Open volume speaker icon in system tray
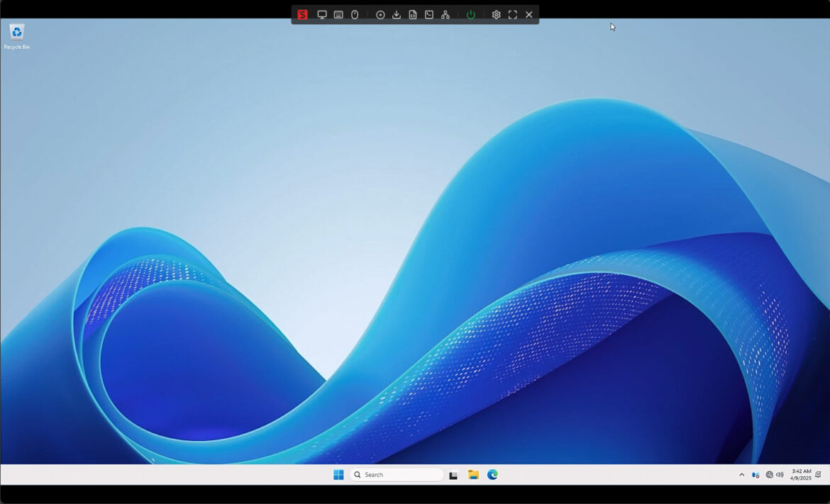 [780, 475]
